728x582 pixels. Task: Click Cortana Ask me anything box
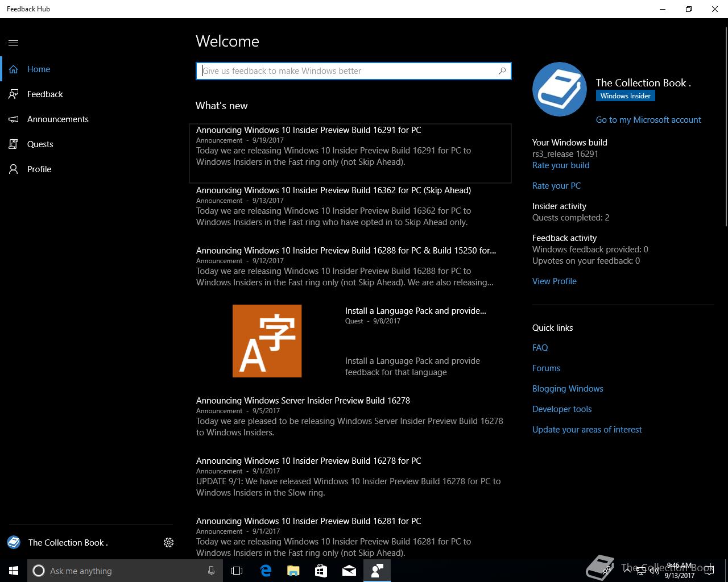click(124, 571)
